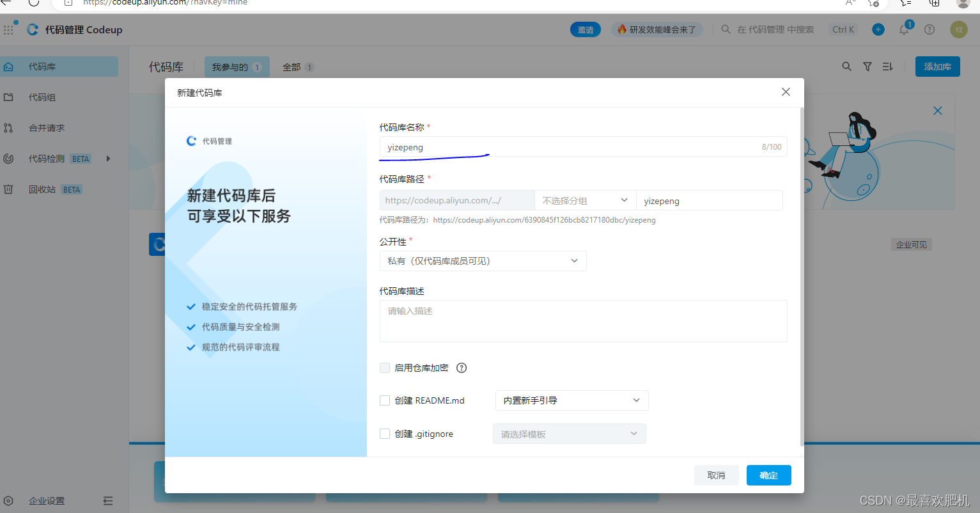Click the encryption help question icon

tap(462, 368)
